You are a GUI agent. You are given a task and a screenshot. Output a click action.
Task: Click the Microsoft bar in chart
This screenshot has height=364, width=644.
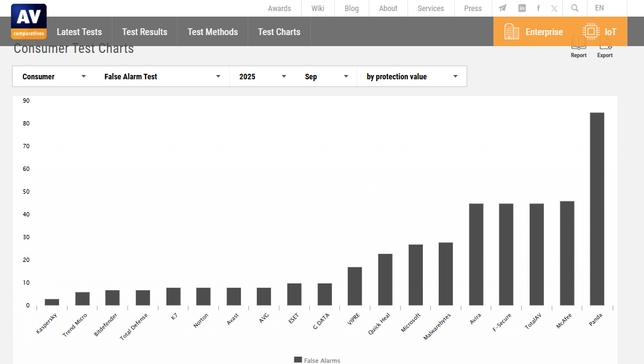415,275
